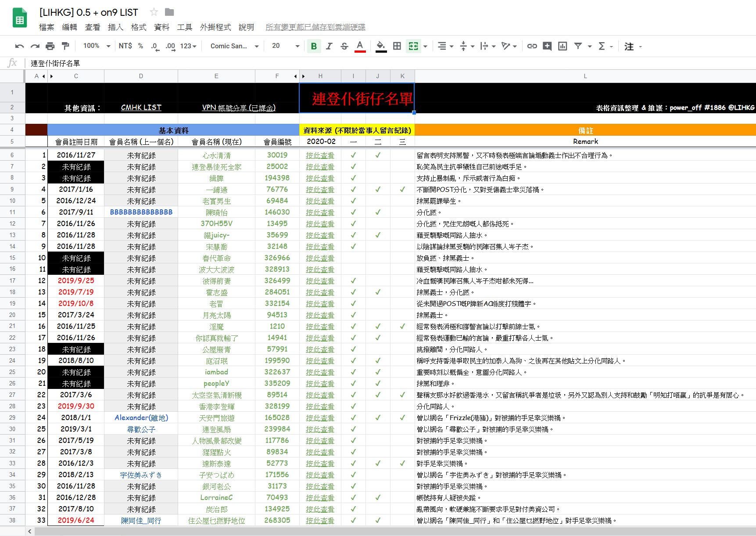This screenshot has width=756, height=536.
Task: Toggle italic formatting
Action: coord(329,46)
